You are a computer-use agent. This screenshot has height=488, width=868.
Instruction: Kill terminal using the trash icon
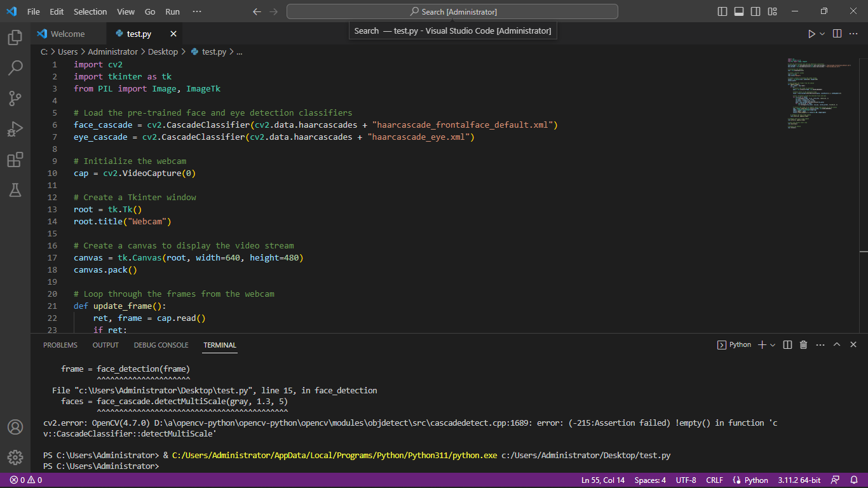(x=803, y=344)
